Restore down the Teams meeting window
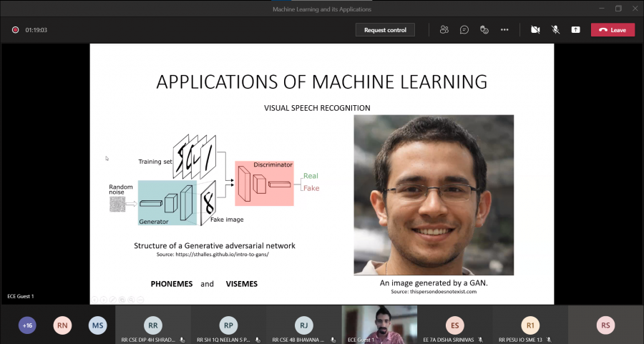The height and width of the screenshot is (344, 644). click(618, 9)
